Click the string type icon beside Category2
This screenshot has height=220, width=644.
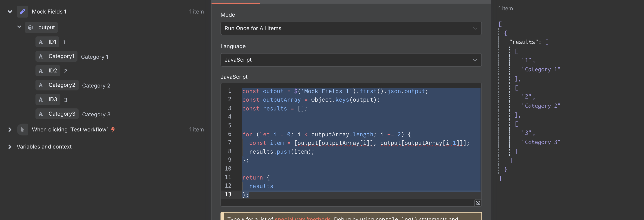(41, 85)
